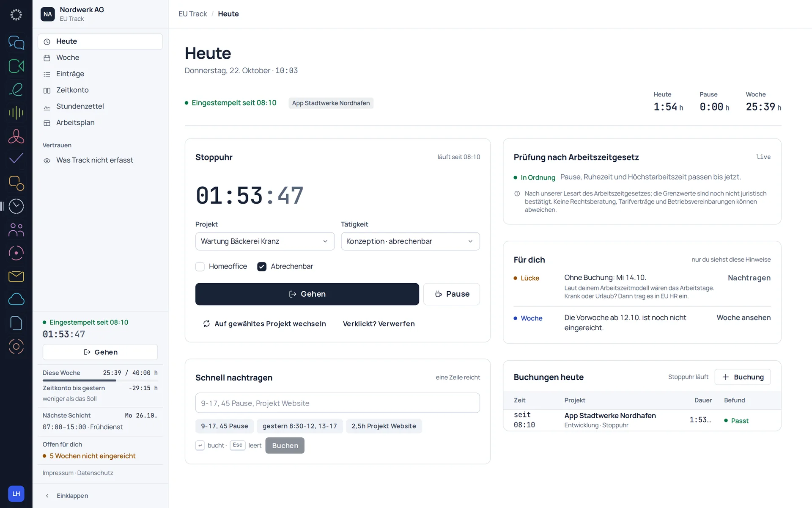Viewport: 812px width, 508px height.
Task: Open the chat bubbles app icon
Action: pyautogui.click(x=16, y=43)
